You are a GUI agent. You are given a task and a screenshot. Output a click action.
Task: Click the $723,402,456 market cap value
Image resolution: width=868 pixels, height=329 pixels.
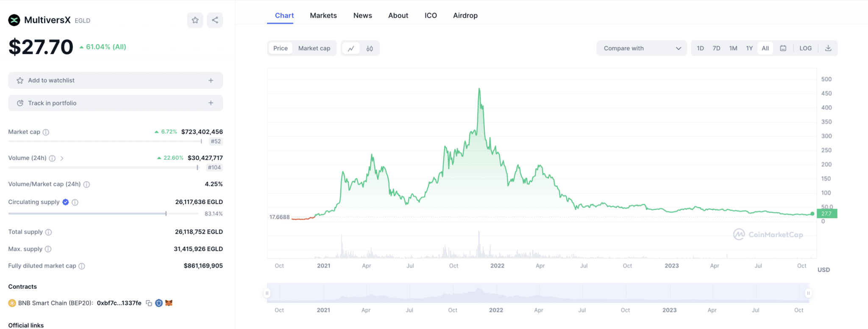[202, 132]
